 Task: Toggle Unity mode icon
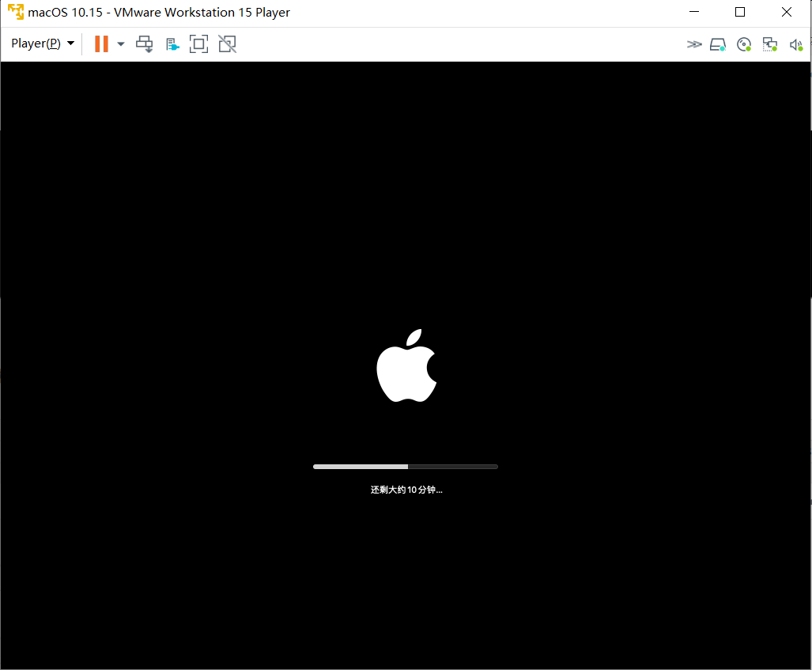click(228, 44)
